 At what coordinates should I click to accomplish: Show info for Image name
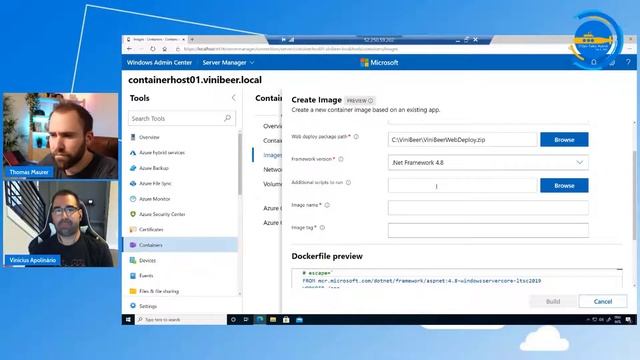327,205
